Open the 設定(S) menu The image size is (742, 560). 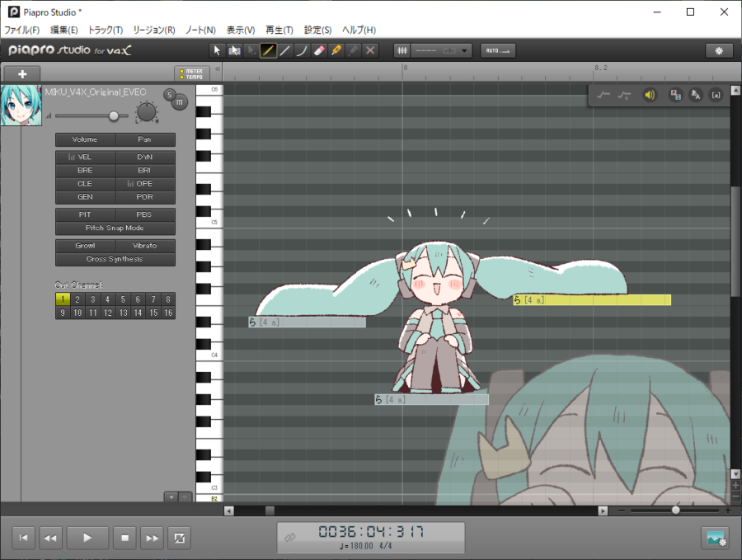(317, 30)
